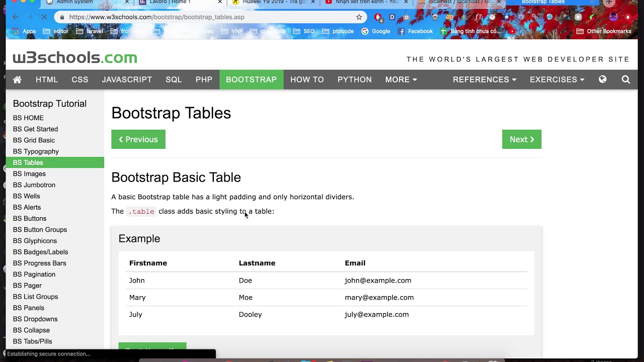Viewport: 644px width, 362px height.
Task: Switch to the localhost tab
Action: 459,3
